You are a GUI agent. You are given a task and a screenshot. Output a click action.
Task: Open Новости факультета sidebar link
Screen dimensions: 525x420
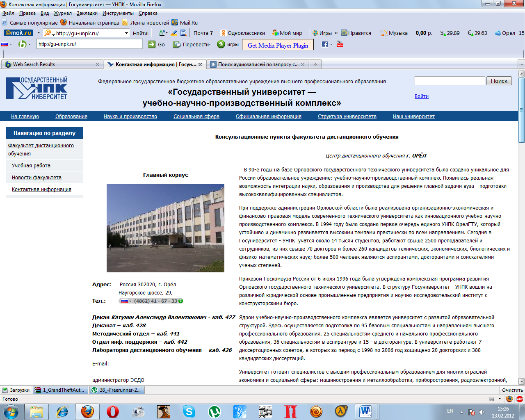37,178
